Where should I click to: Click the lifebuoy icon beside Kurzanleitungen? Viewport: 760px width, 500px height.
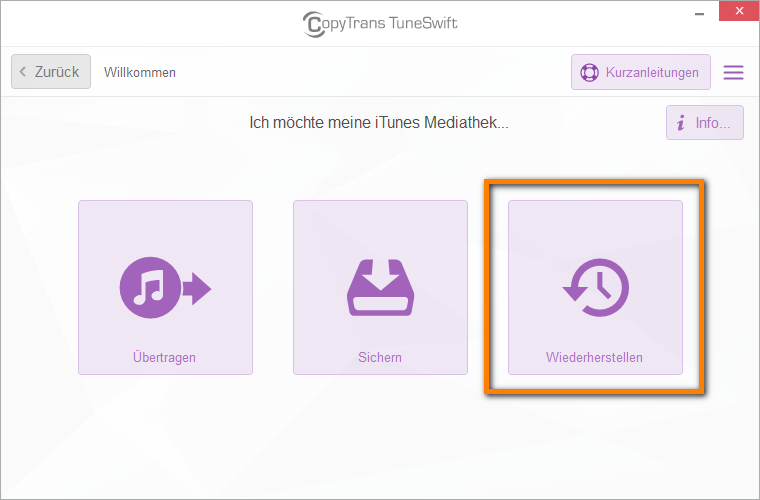tap(589, 73)
